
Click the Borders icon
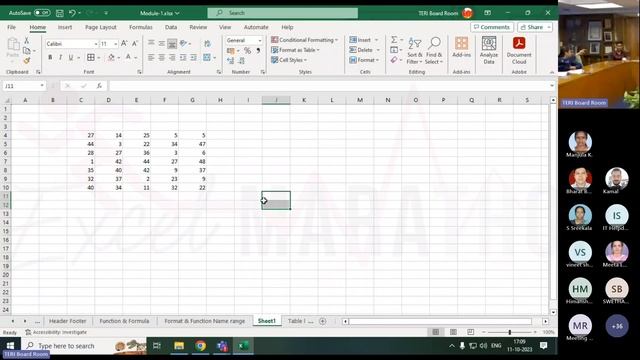coord(91,58)
